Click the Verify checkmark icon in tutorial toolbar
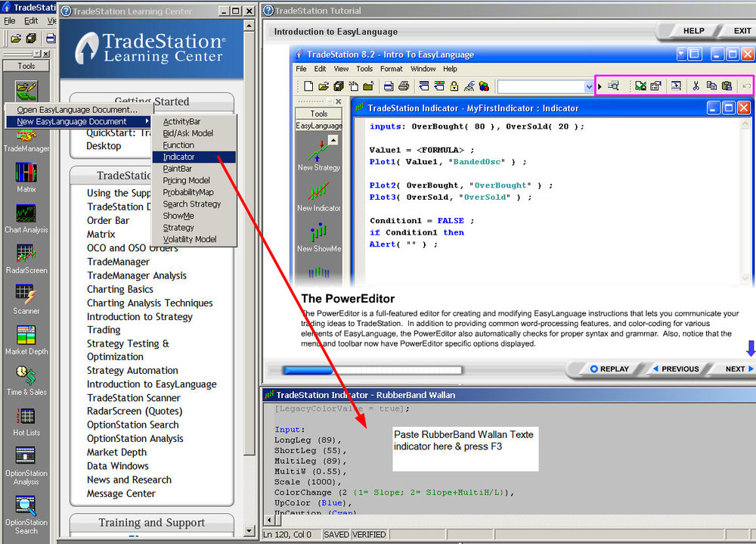Screen dimensions: 756x544 pyautogui.click(x=640, y=86)
